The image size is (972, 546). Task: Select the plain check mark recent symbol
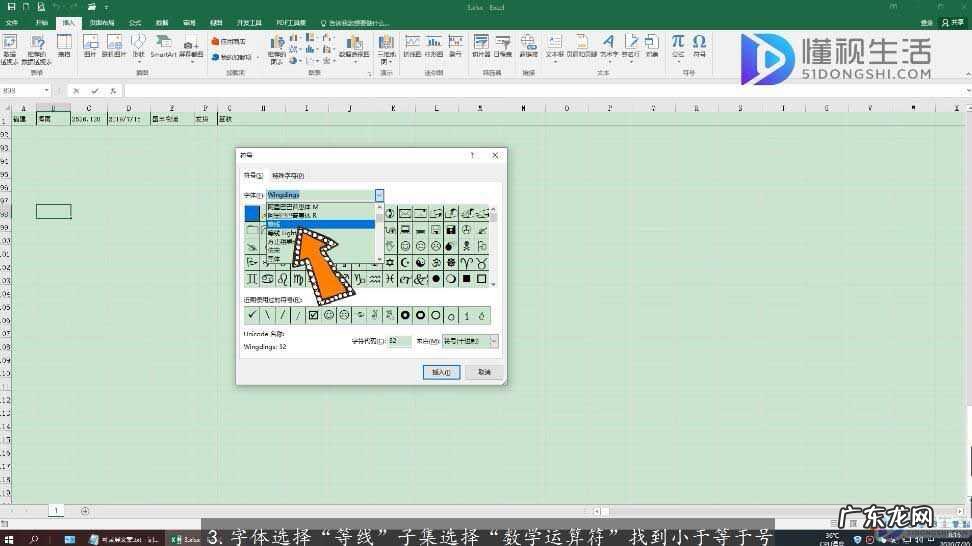click(x=252, y=315)
